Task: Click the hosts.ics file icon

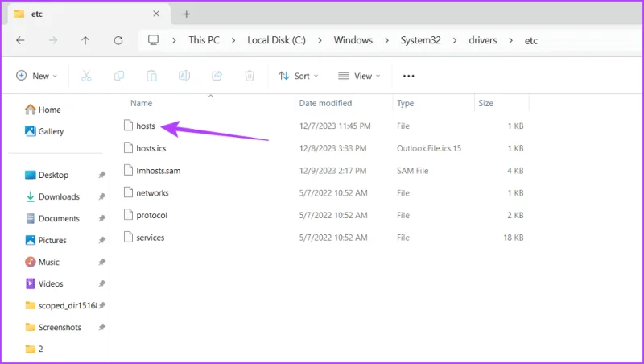Action: tap(129, 148)
